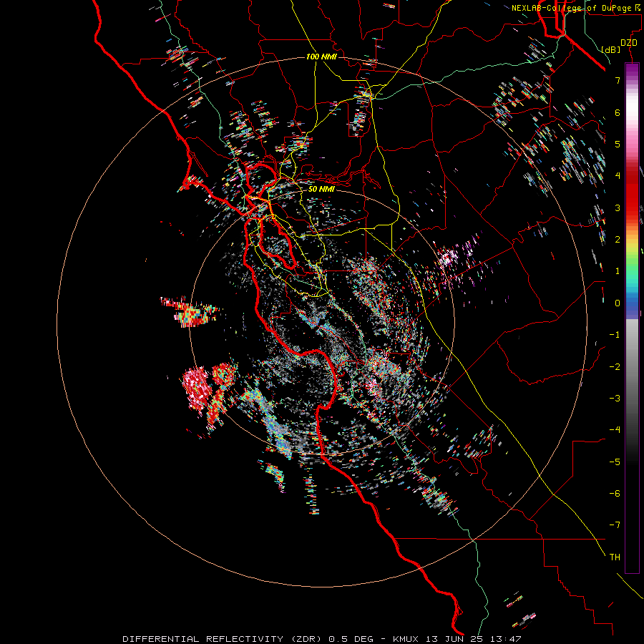The height and width of the screenshot is (644, 644).
Task: Click the "2" value on the color scale
Action: point(618,240)
